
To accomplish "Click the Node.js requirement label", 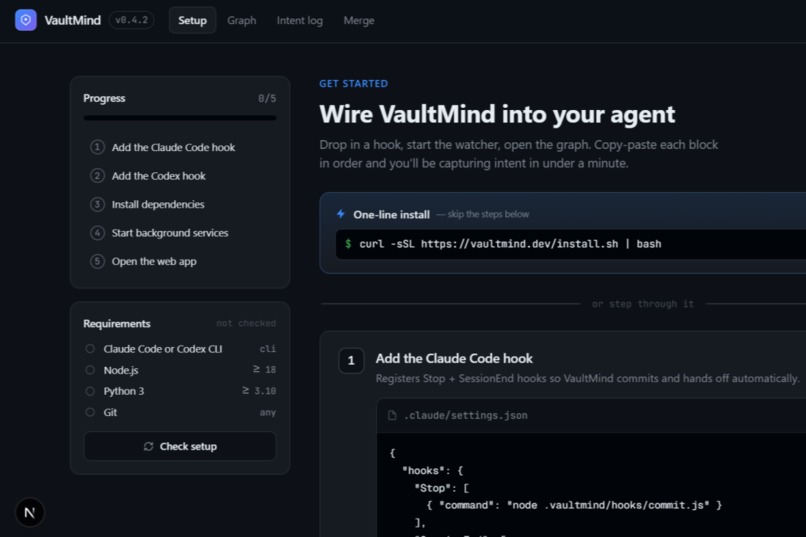I will tap(121, 370).
